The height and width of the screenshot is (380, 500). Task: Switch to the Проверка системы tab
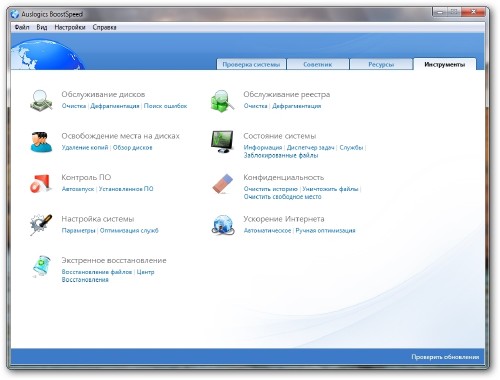coord(251,64)
